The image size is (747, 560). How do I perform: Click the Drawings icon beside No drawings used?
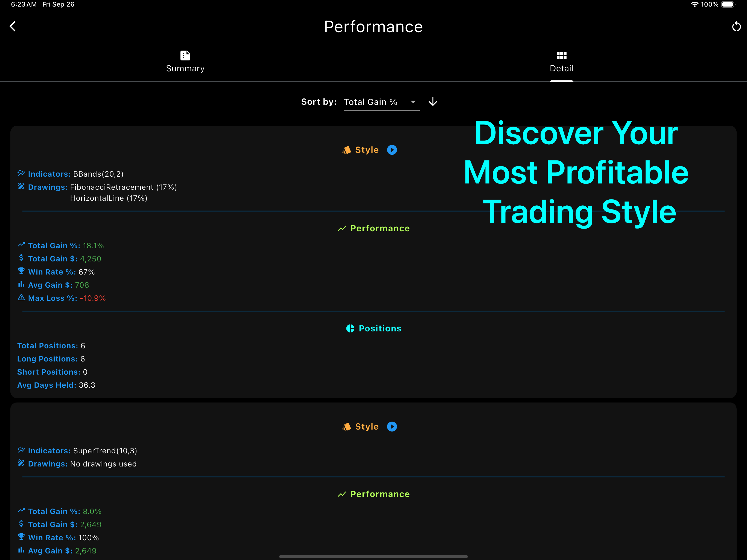click(21, 463)
